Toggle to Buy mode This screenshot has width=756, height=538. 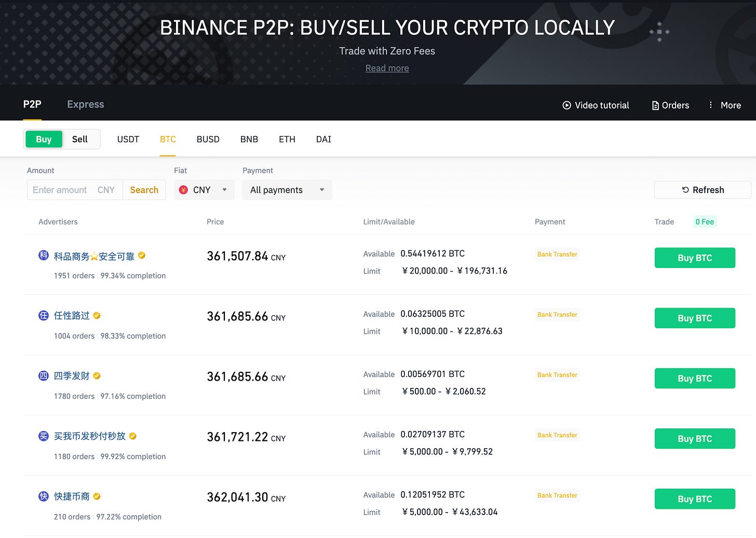[44, 139]
